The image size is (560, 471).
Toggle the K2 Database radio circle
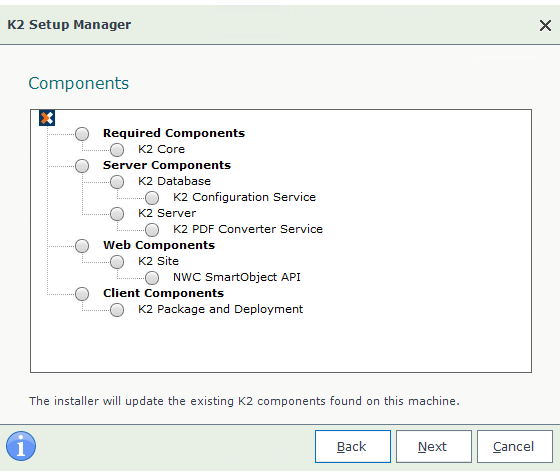(x=117, y=182)
